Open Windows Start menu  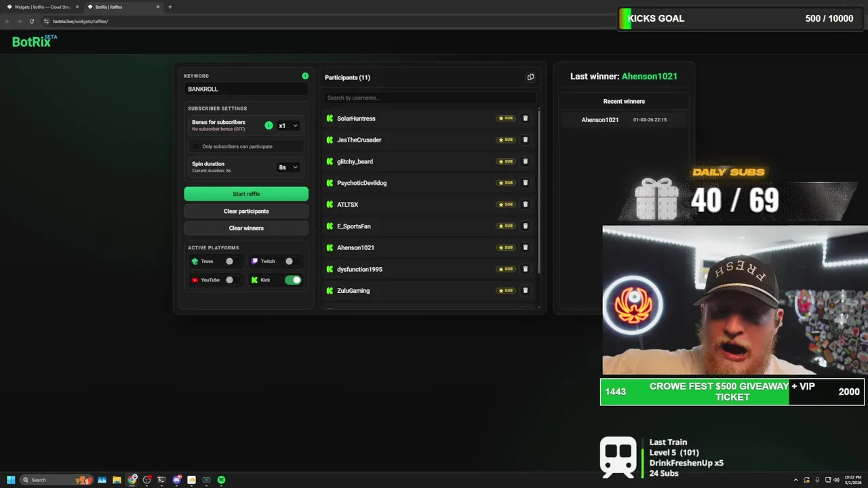coord(11,480)
